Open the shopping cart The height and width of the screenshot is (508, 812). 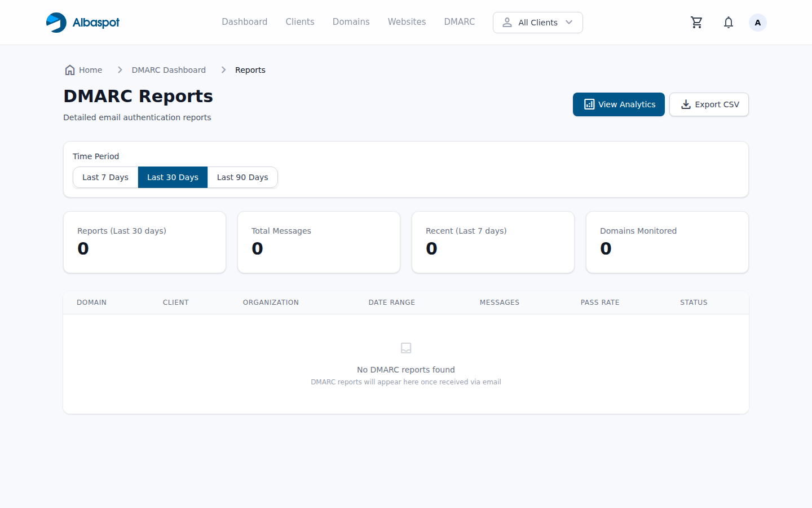tap(696, 22)
